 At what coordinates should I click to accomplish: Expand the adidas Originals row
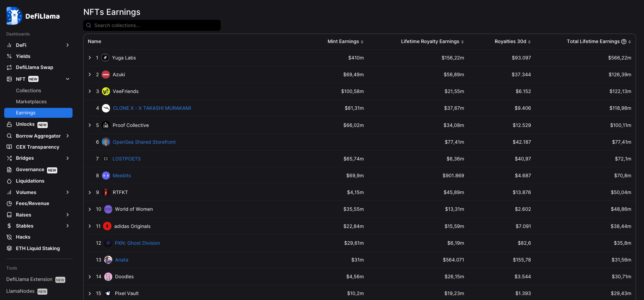(90, 226)
